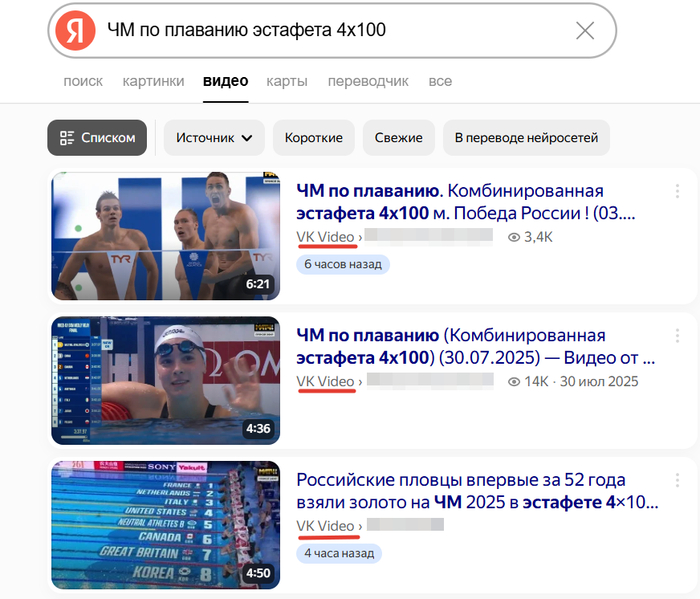This screenshot has width=700, height=599.
Task: Enable В переводе нейросетей filter
Action: pos(526,137)
